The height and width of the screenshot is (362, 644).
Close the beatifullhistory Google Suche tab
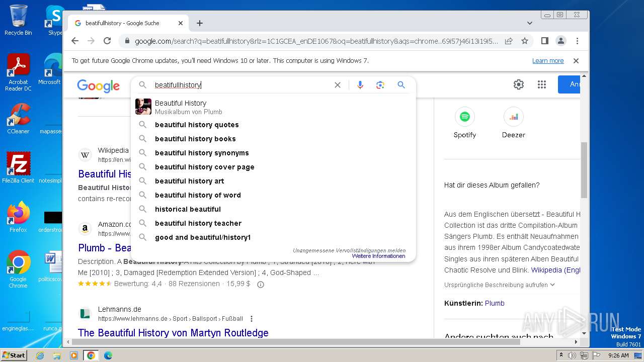point(181,23)
